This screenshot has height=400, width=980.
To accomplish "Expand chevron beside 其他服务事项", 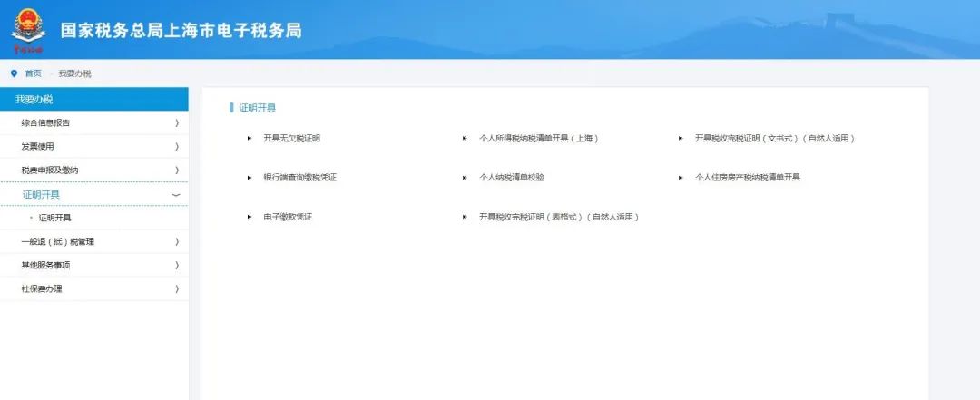I will (177, 266).
